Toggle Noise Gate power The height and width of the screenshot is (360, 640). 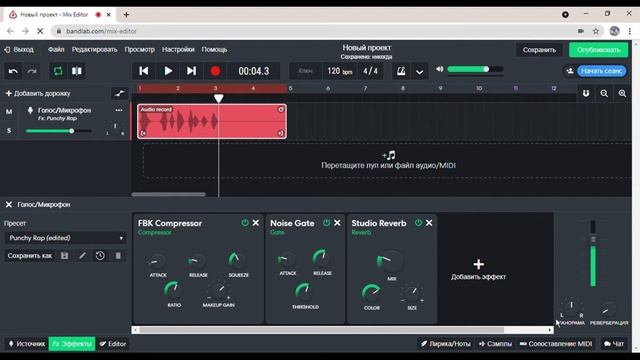[327, 223]
